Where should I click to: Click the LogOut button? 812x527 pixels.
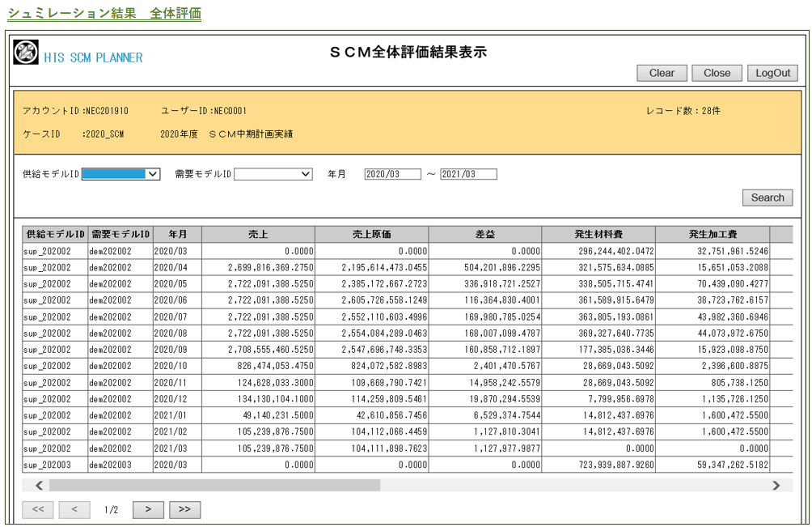pyautogui.click(x=772, y=73)
